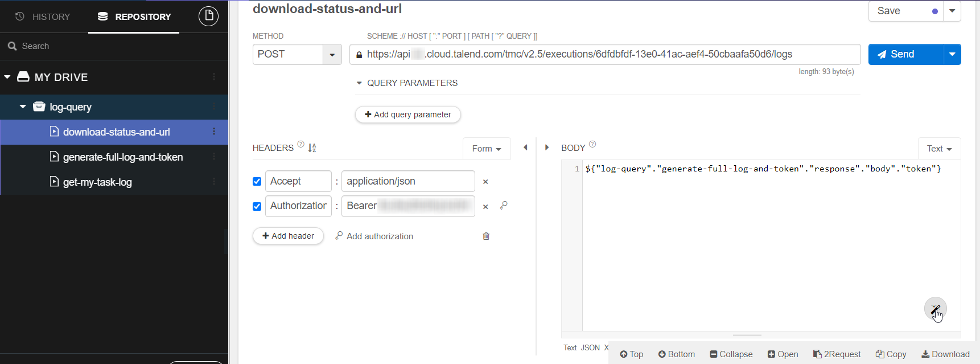Click inside the body text editor
Image resolution: width=980 pixels, height=364 pixels.
pyautogui.click(x=771, y=245)
